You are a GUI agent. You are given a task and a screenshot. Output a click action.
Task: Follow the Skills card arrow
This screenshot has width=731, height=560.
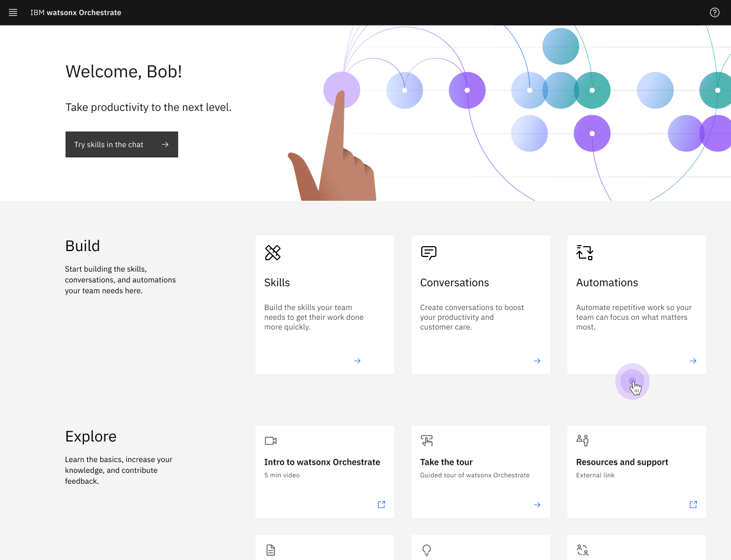coord(357,361)
